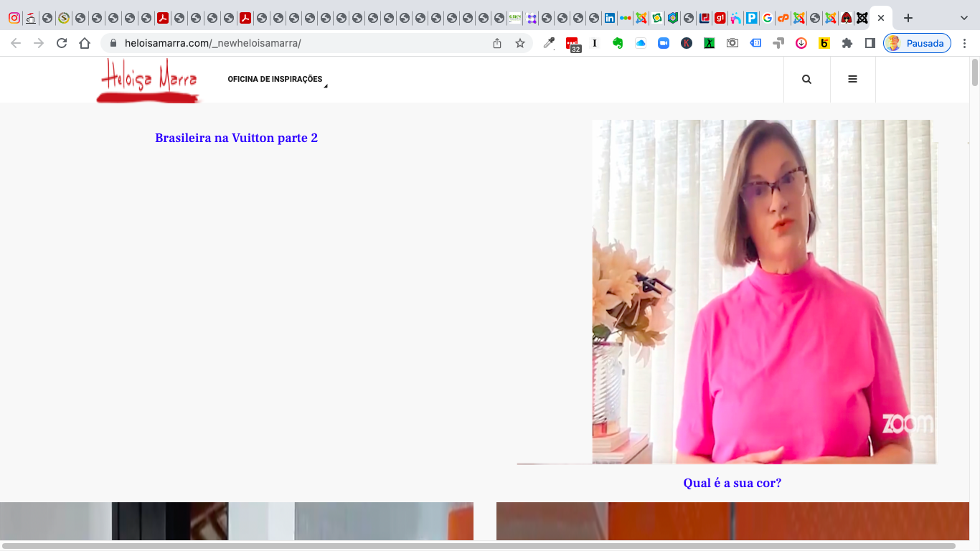The image size is (980, 551).
Task: Open the green X extension
Action: pos(710,43)
